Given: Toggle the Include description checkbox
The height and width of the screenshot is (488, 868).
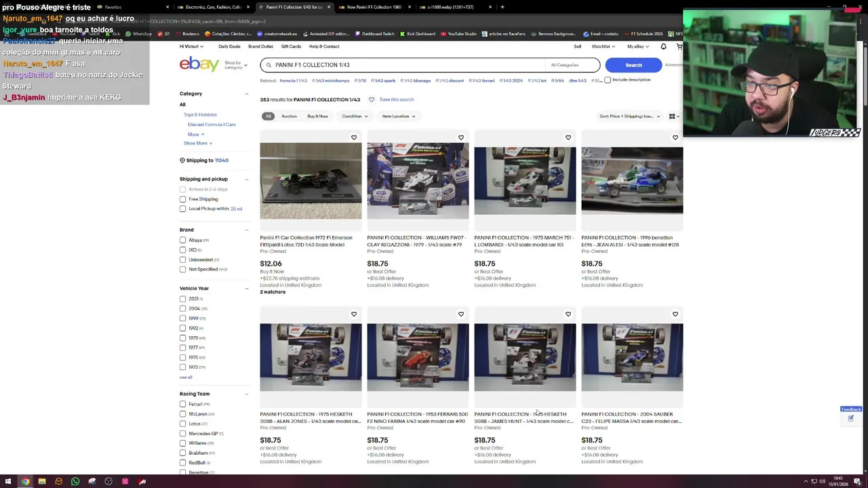Looking at the screenshot, I should (x=608, y=80).
